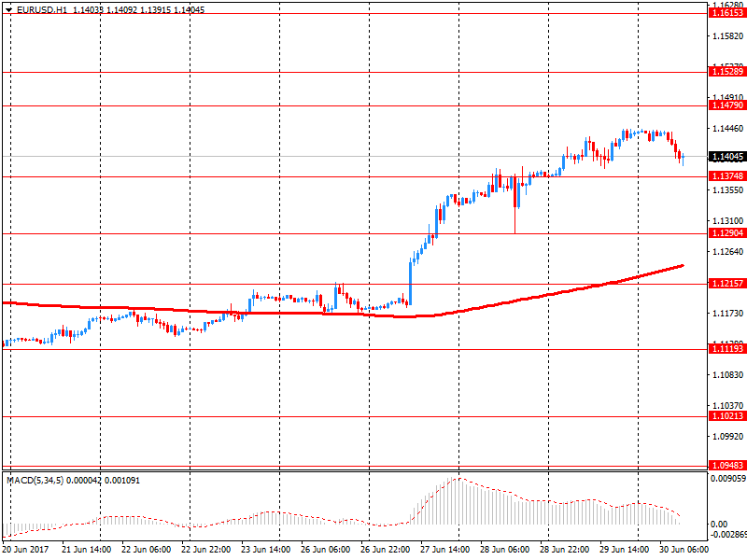Click the 1.12640 price scale value
The height and width of the screenshot is (560, 747).
click(x=727, y=252)
